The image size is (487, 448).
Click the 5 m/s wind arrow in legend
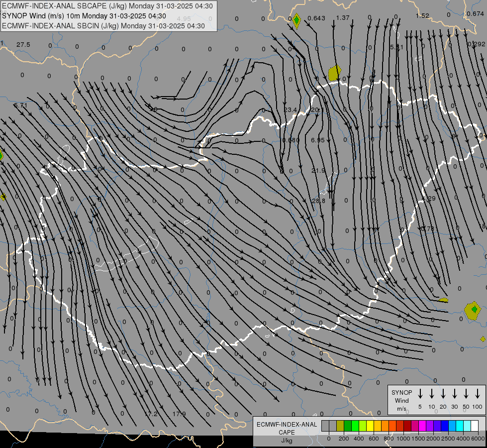420,394
